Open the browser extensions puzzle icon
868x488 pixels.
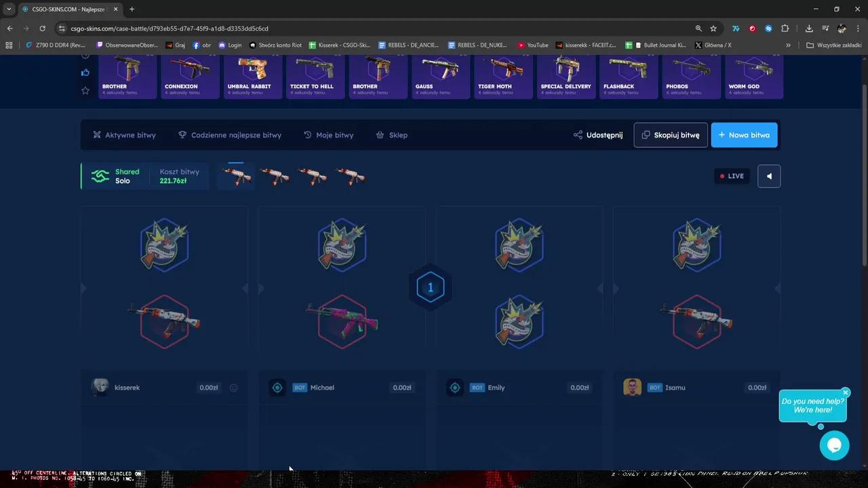785,28
